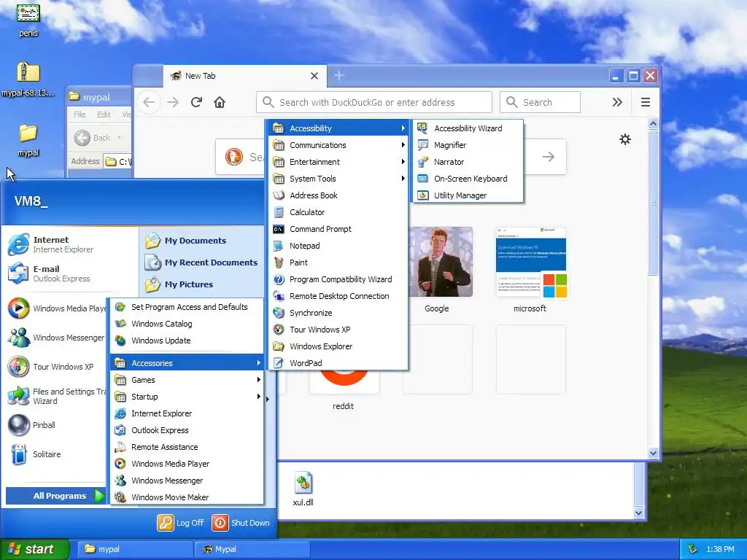Viewport: 747px width, 560px height.
Task: Go to the browser home page
Action: [x=220, y=102]
